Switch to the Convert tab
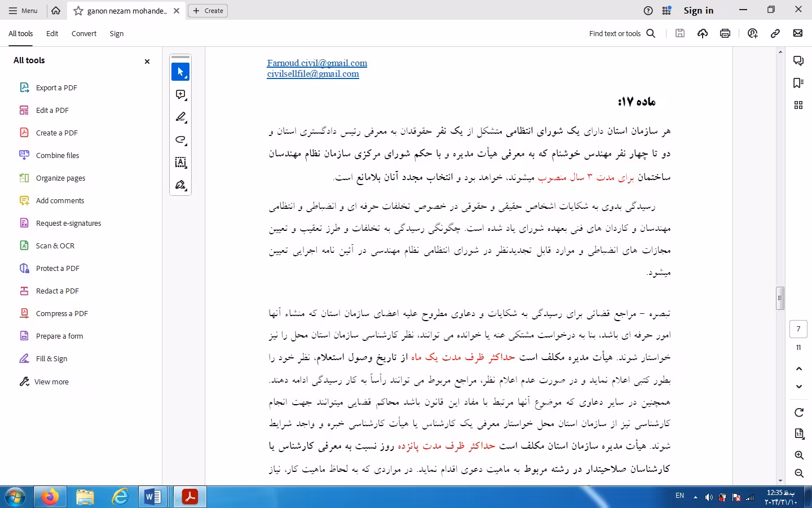812x508 pixels. pos(83,33)
